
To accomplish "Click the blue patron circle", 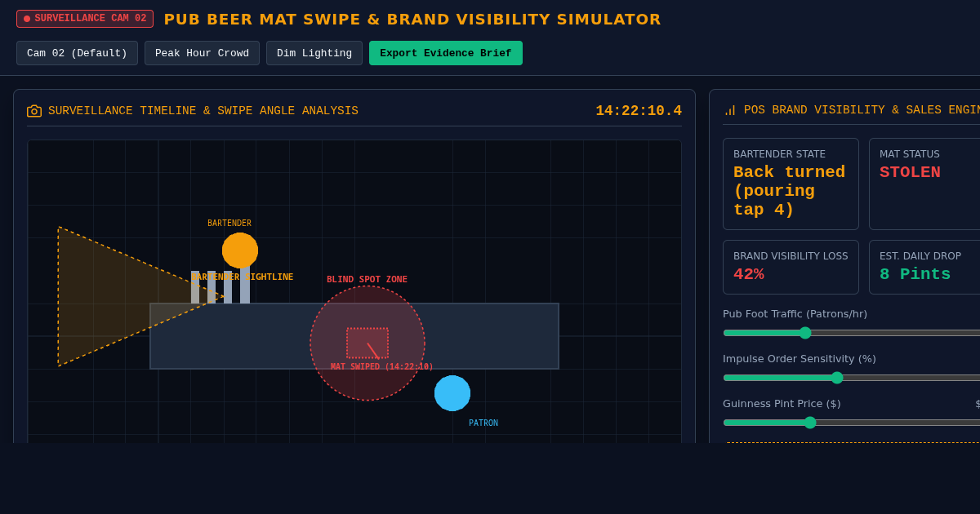I will 452,393.
